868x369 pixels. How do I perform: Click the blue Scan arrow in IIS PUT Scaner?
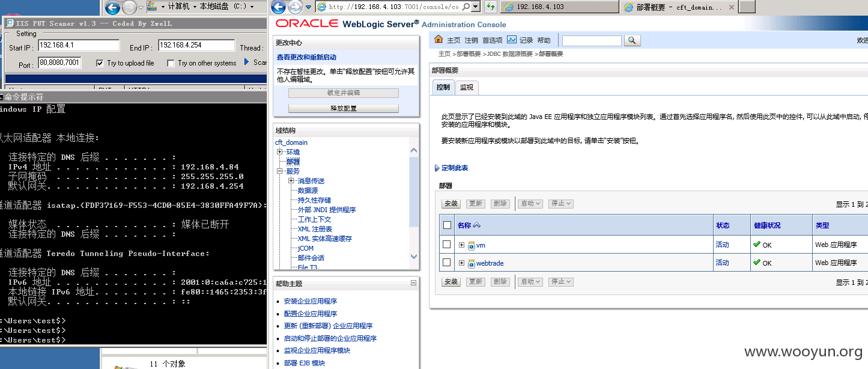point(247,62)
